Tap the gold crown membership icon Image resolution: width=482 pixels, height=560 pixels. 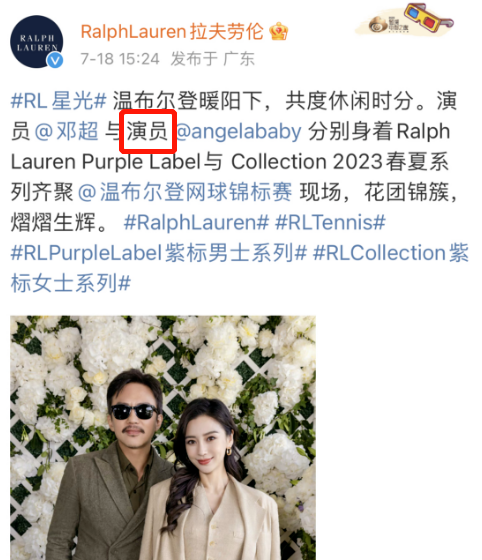(278, 31)
